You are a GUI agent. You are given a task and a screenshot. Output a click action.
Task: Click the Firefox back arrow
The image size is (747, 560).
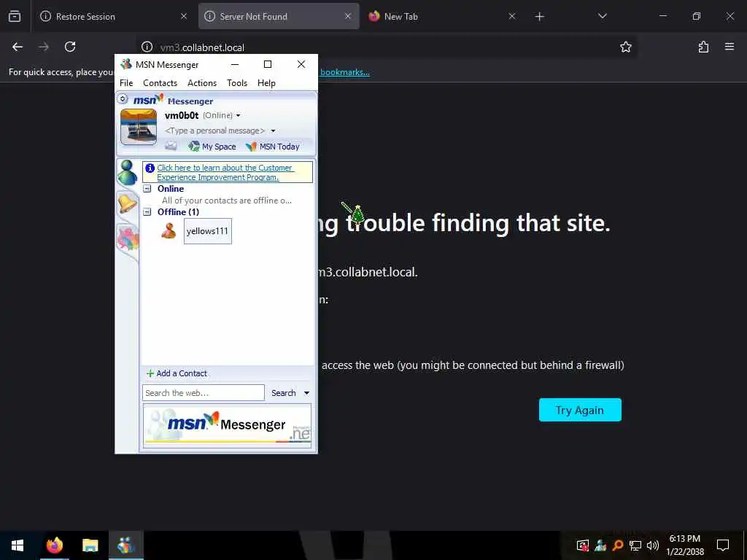[x=18, y=47]
